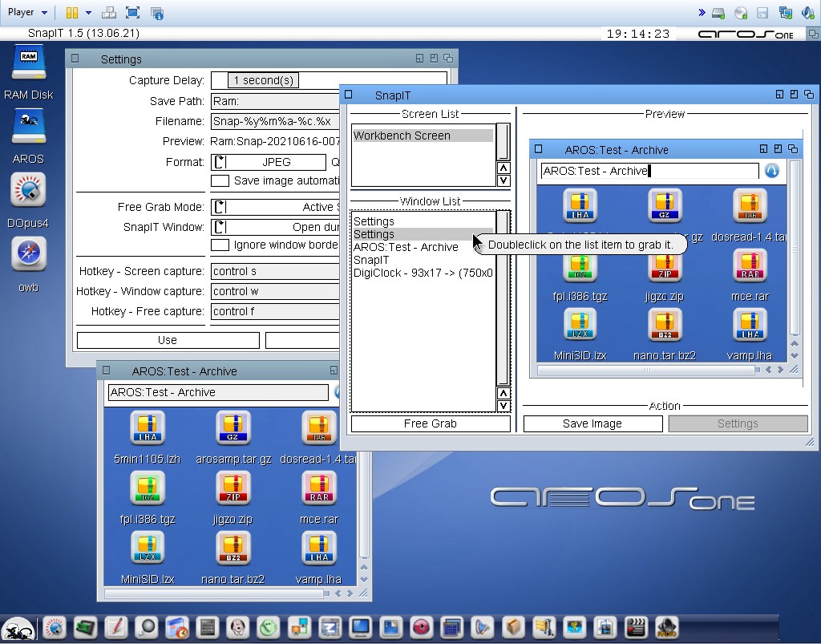The height and width of the screenshot is (644, 821).
Task: Open the calculator icon in the dock
Action: point(207,627)
